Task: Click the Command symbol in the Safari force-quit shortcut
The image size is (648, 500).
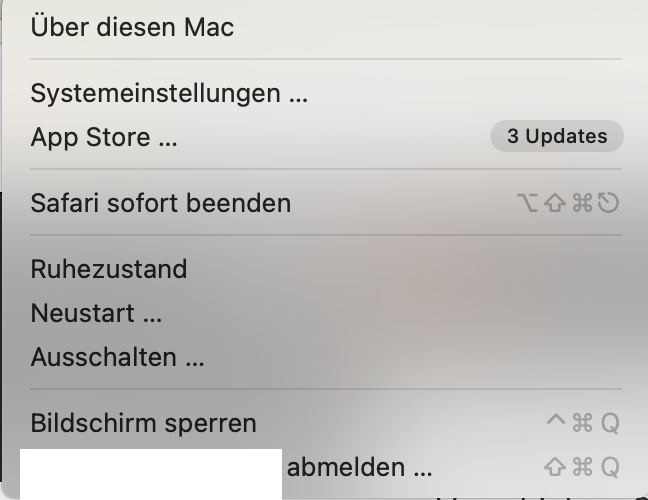Action: (x=582, y=203)
